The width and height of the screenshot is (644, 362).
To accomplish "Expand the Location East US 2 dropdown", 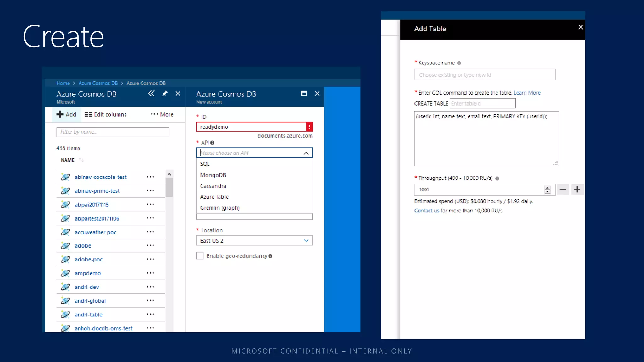I will 306,240.
